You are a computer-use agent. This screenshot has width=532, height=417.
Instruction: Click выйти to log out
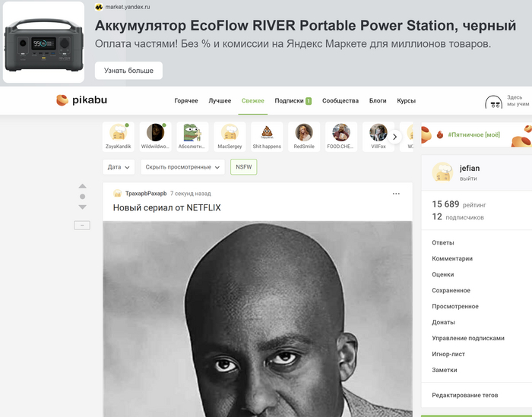(468, 178)
